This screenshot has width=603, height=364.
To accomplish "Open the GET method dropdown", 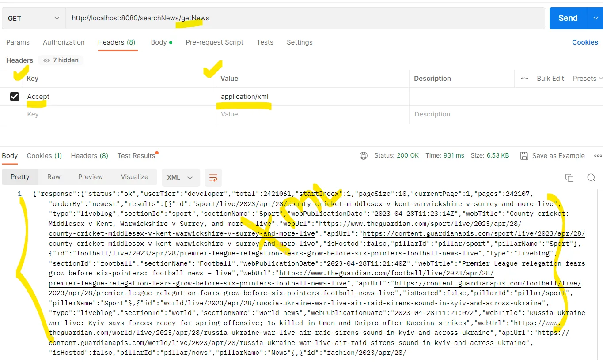I will [x=33, y=18].
